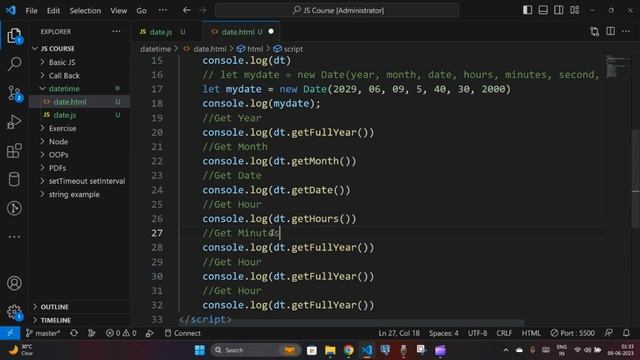Image resolution: width=640 pixels, height=360 pixels.
Task: Click the script breadcrumb item
Action: pos(288,49)
